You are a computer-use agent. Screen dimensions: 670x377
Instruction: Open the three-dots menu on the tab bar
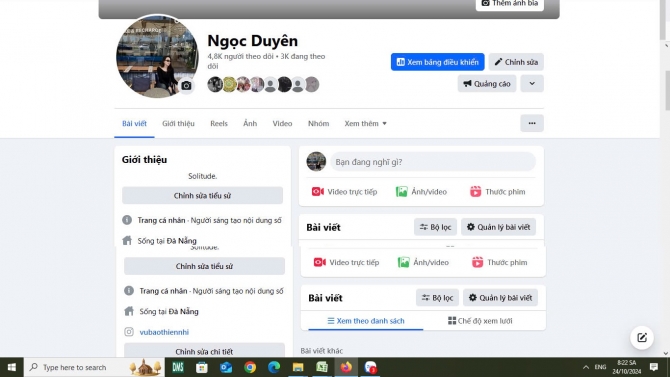[532, 123]
